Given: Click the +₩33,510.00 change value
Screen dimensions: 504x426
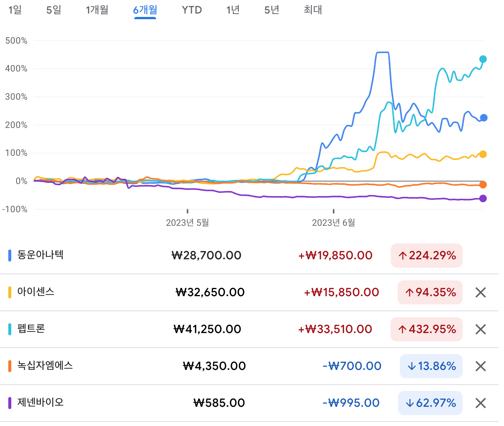Looking at the screenshot, I should tap(335, 329).
